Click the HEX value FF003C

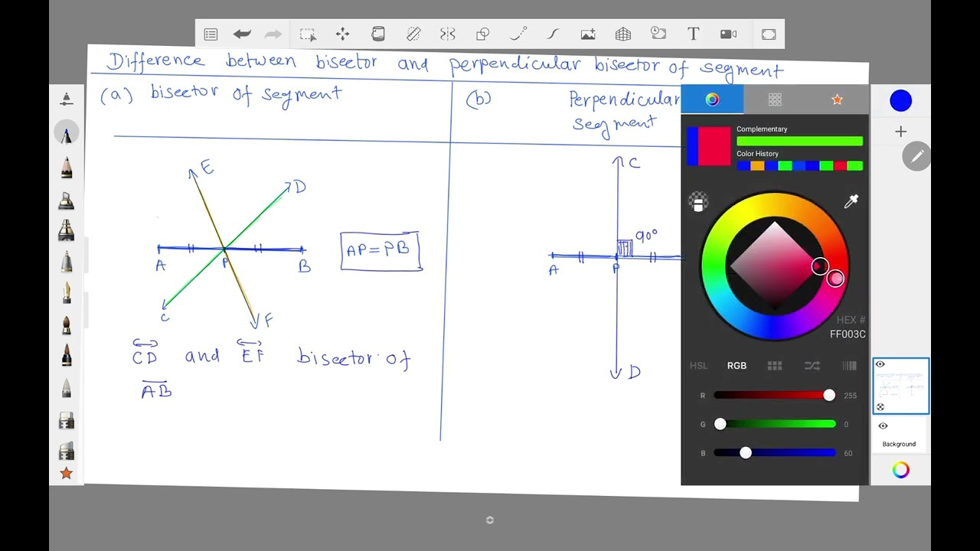click(848, 334)
